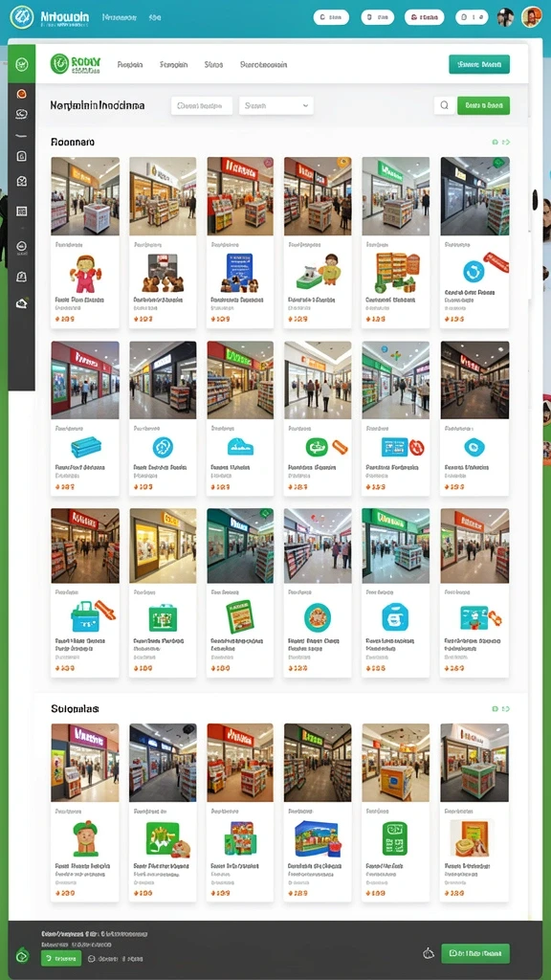The image size is (551, 980).
Task: Expand the dropdown with chevron in filter row
Action: (276, 105)
